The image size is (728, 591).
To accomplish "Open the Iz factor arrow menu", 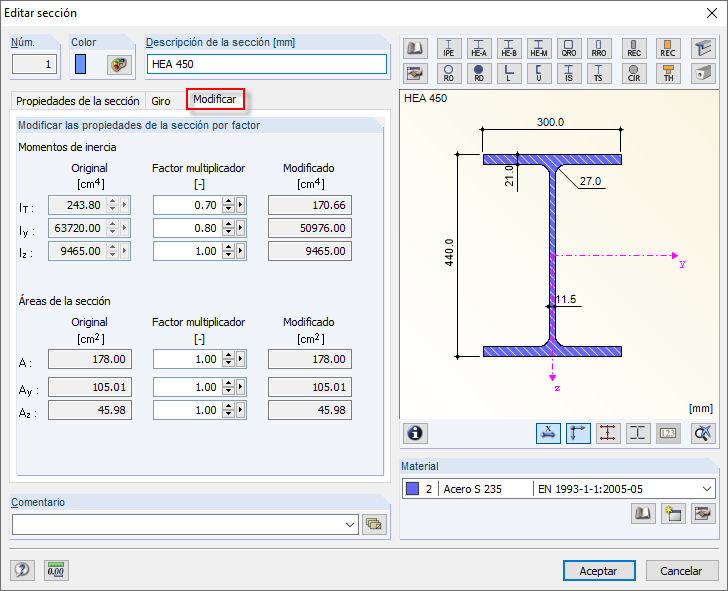I will [240, 251].
